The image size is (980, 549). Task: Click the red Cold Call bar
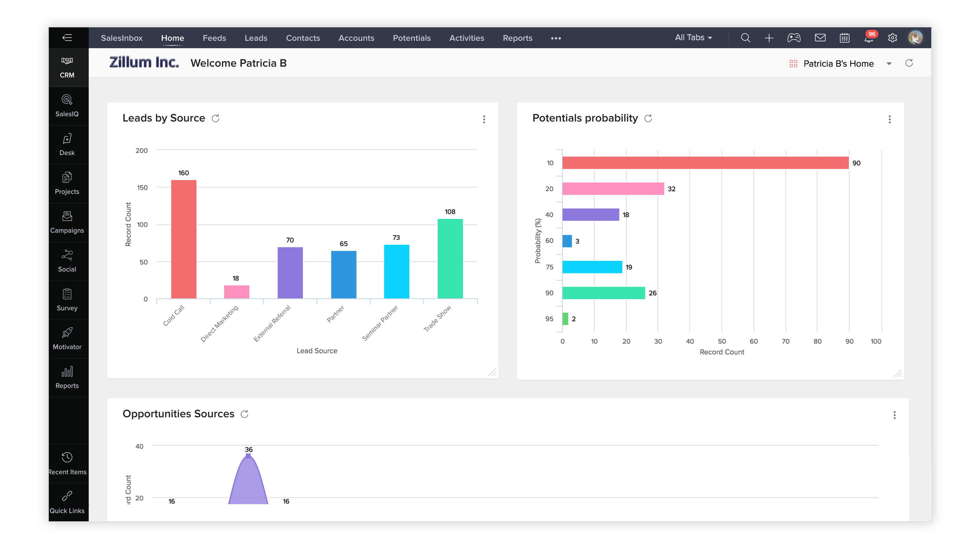point(184,239)
